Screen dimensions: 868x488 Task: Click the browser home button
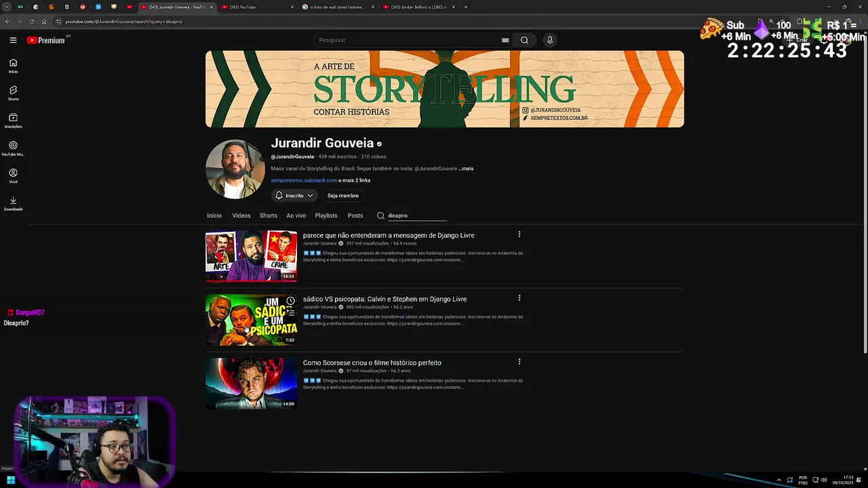point(44,22)
